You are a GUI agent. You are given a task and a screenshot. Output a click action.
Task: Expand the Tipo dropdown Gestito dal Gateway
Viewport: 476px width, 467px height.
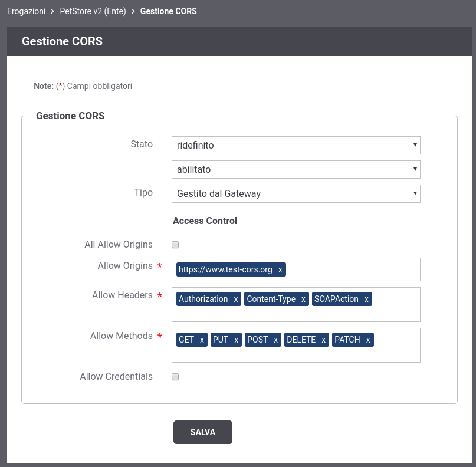click(296, 193)
